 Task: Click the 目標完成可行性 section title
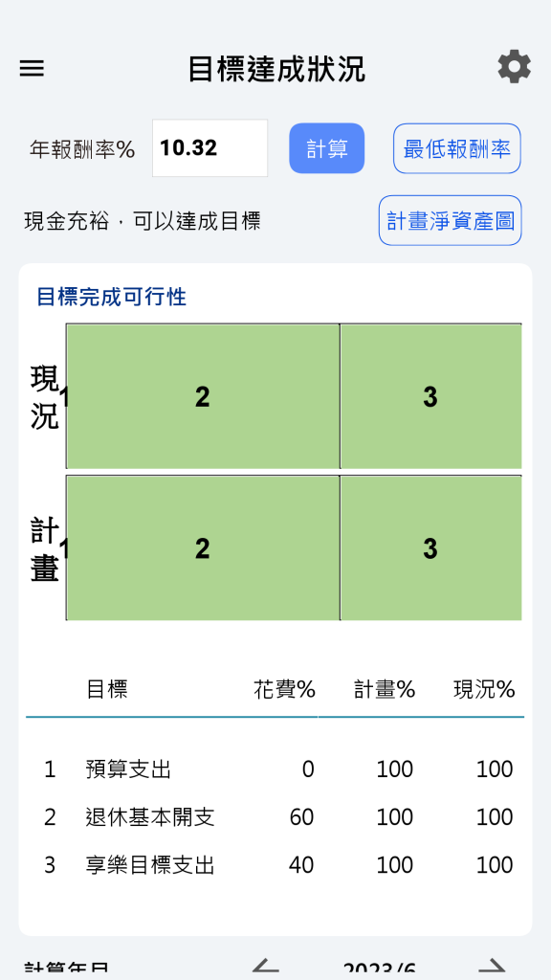(111, 297)
